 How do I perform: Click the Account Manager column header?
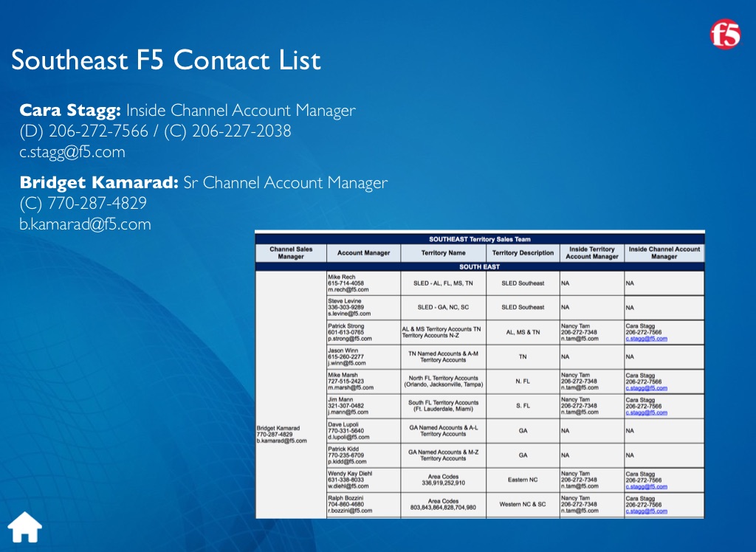[x=363, y=253]
